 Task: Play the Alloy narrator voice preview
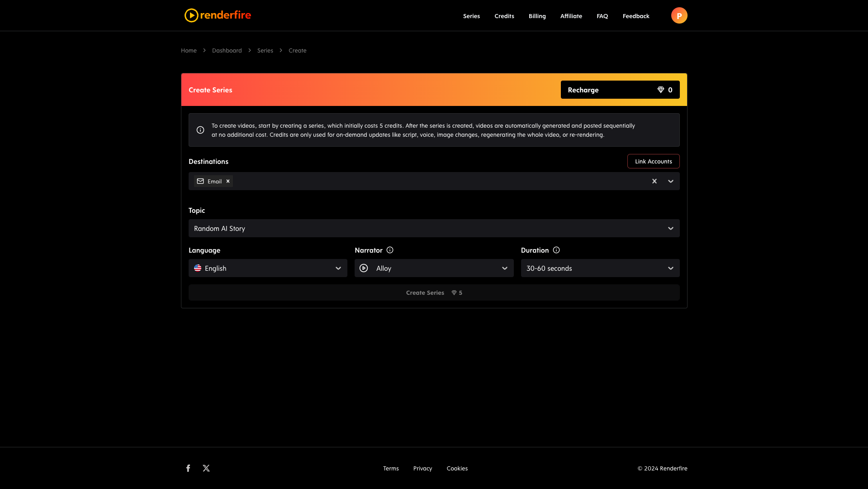click(x=364, y=268)
